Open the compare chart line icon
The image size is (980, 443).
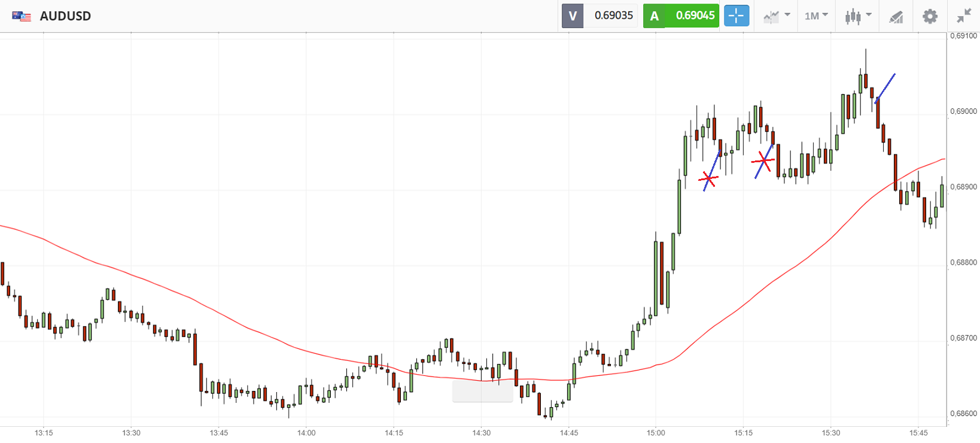pyautogui.click(x=771, y=16)
